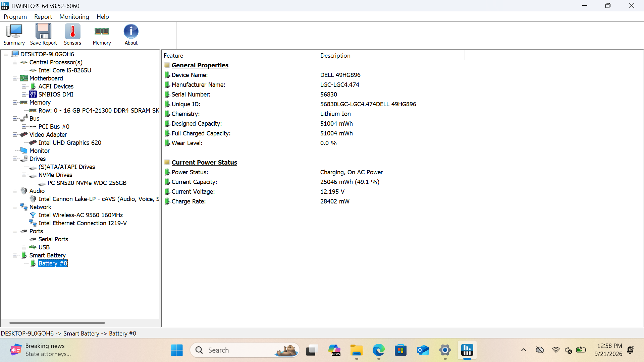Open the Breaking news widget
The image size is (644, 362).
pos(41,350)
